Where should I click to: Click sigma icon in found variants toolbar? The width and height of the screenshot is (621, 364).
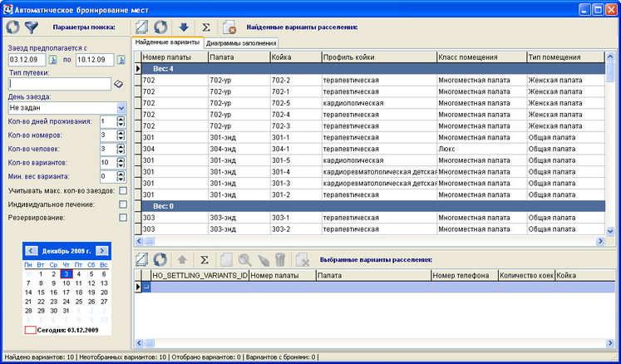pyautogui.click(x=206, y=27)
